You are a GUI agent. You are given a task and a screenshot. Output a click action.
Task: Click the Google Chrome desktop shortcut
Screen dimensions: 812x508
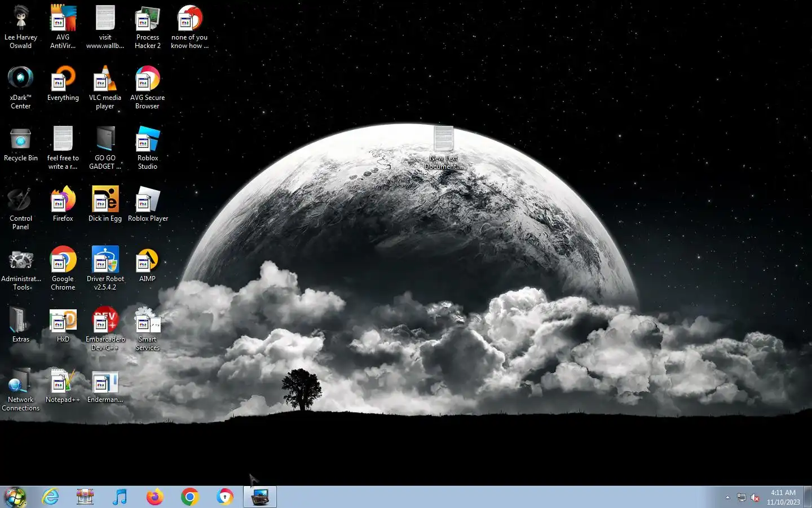[63, 268]
